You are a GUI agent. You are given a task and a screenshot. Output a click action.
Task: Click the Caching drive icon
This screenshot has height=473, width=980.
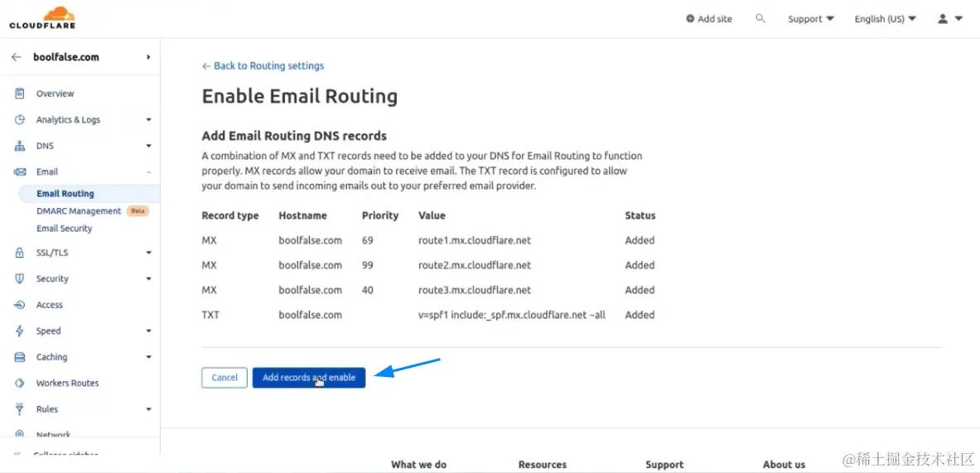19,357
